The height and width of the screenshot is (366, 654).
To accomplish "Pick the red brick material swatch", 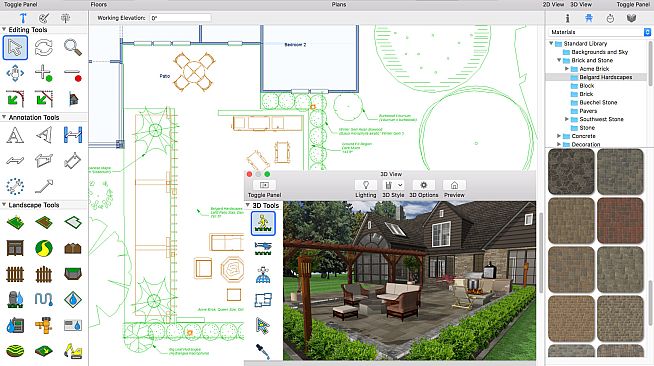I will pyautogui.click(x=620, y=220).
